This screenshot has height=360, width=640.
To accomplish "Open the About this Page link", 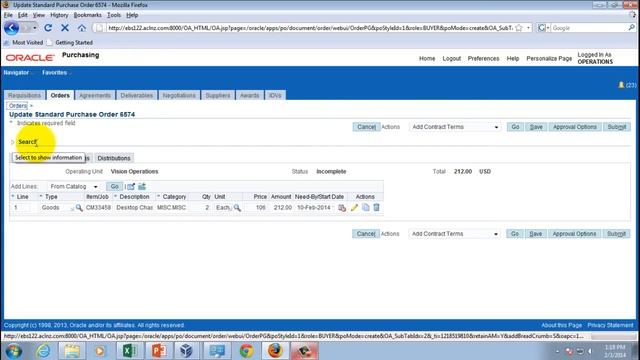I will click(x=561, y=325).
